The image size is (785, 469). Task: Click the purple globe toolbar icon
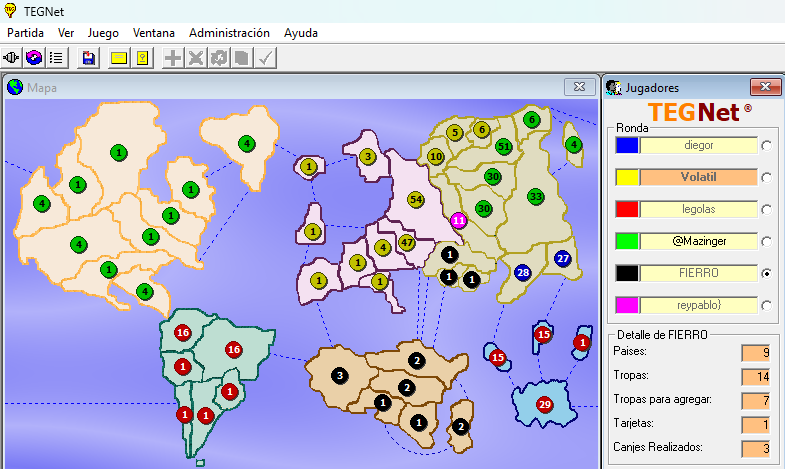[x=34, y=58]
